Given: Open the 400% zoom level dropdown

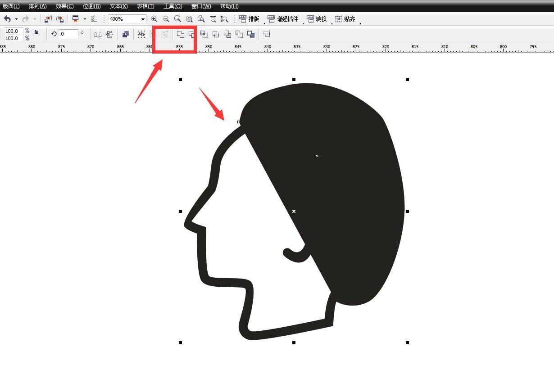Looking at the screenshot, I should (x=143, y=19).
